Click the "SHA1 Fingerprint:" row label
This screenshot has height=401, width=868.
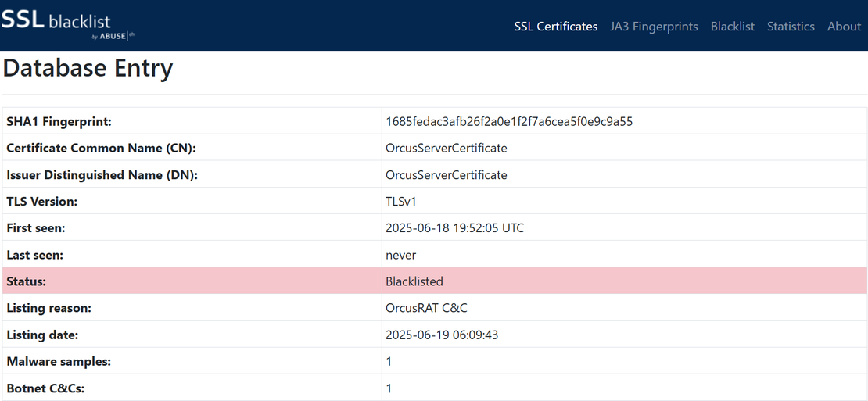click(59, 121)
